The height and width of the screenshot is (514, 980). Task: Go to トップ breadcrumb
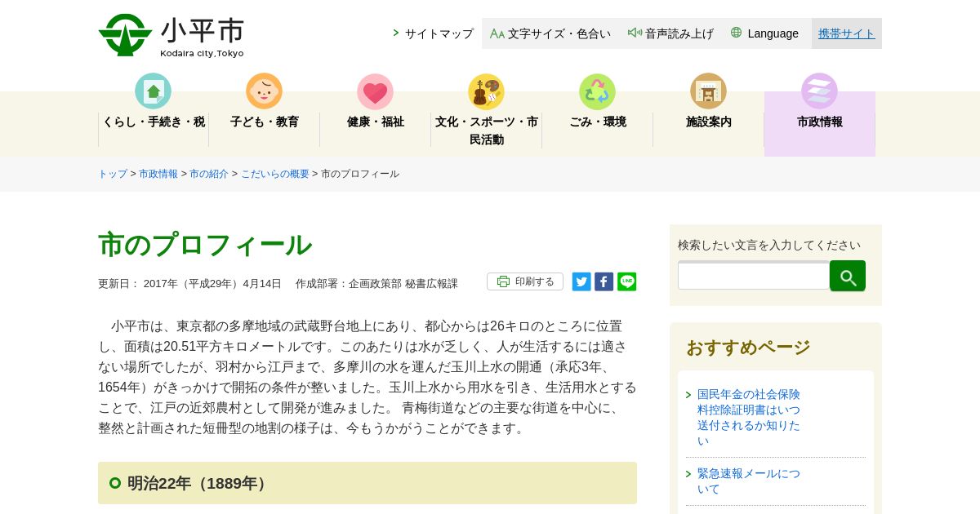[113, 174]
